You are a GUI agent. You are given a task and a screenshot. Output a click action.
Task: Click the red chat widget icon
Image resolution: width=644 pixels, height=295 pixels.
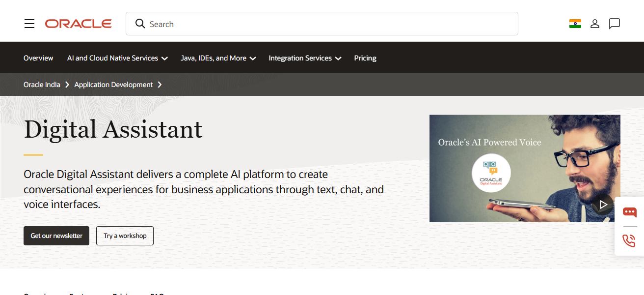629,212
